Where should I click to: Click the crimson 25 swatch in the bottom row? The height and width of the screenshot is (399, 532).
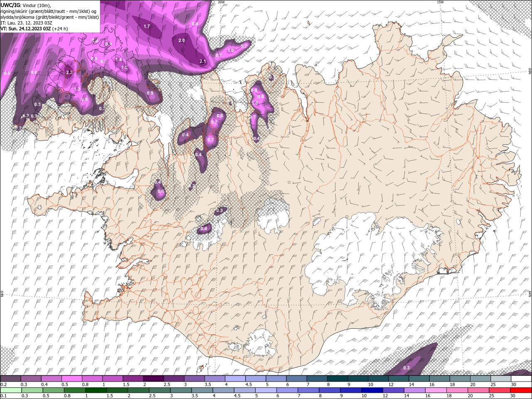(500, 390)
